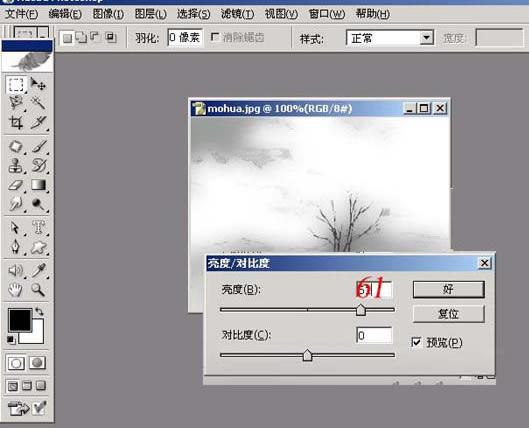
Task: Select the Magic Wand tool
Action: point(38,103)
